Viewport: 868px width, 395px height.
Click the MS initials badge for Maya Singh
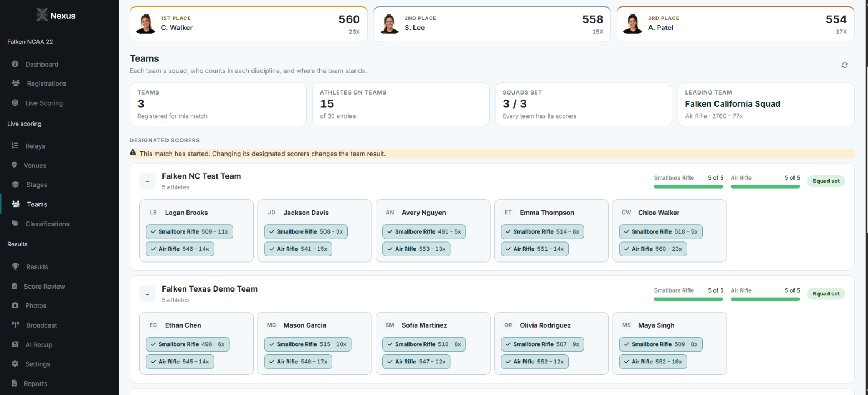[627, 325]
